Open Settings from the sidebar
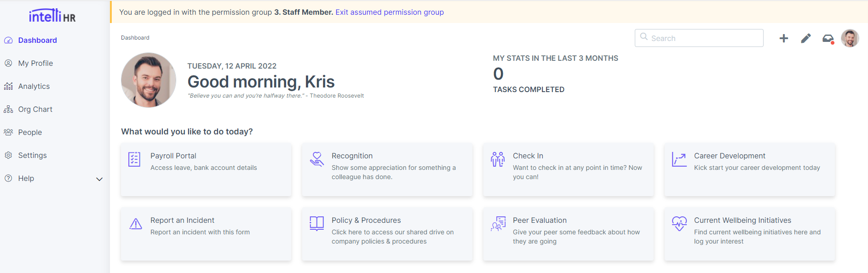 [x=32, y=155]
